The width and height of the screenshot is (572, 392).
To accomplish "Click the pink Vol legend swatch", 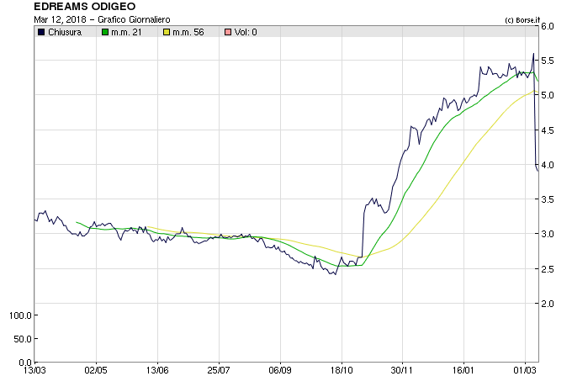I will [228, 33].
